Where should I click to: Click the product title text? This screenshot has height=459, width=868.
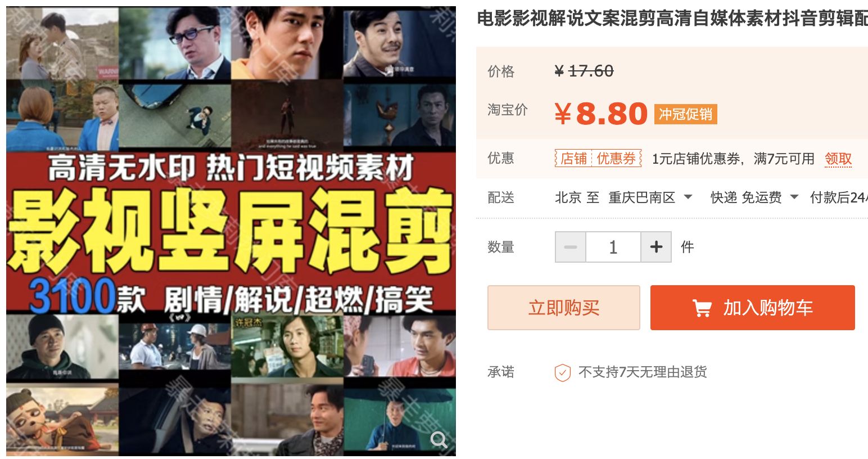coord(672,19)
